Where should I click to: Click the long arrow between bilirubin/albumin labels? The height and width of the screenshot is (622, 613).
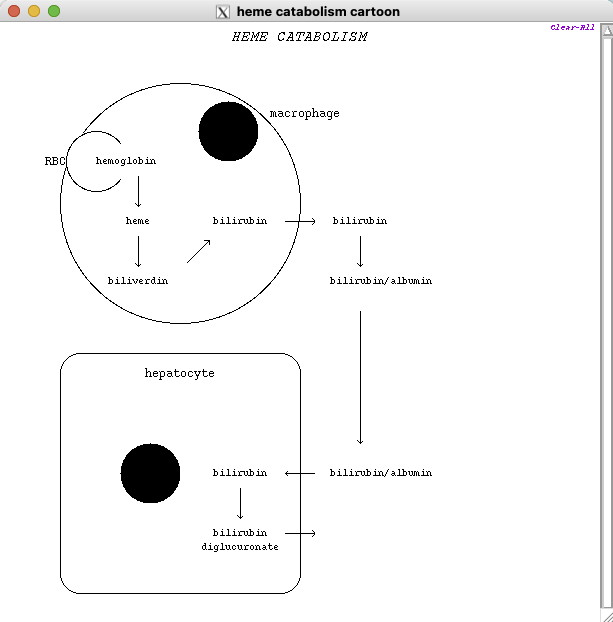[x=360, y=377]
